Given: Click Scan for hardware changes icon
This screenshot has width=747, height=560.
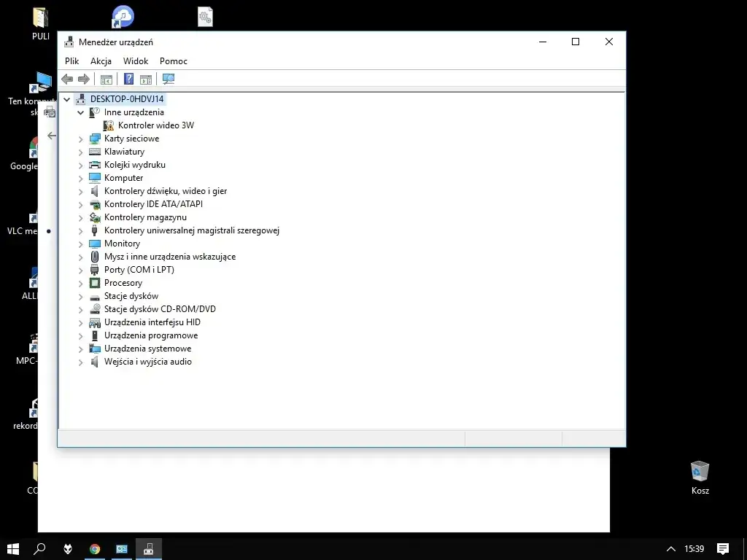Looking at the screenshot, I should [x=169, y=79].
